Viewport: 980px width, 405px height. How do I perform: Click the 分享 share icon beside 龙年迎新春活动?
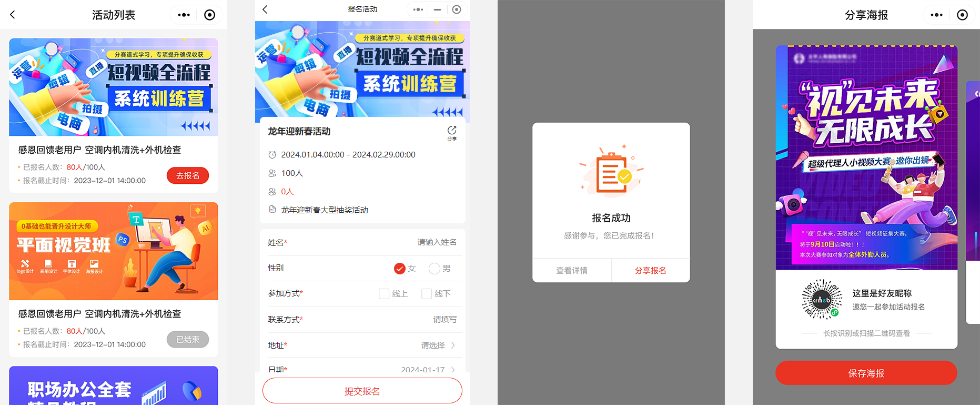452,133
